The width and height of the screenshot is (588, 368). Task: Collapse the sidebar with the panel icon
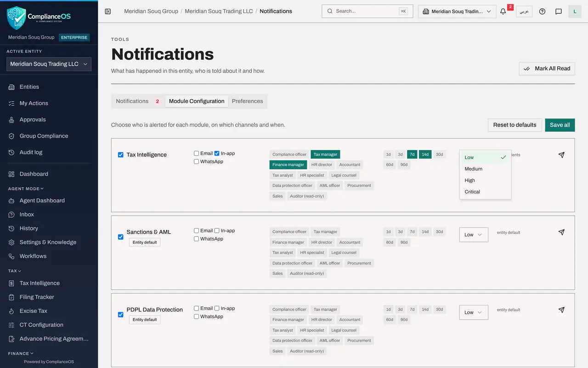[108, 11]
